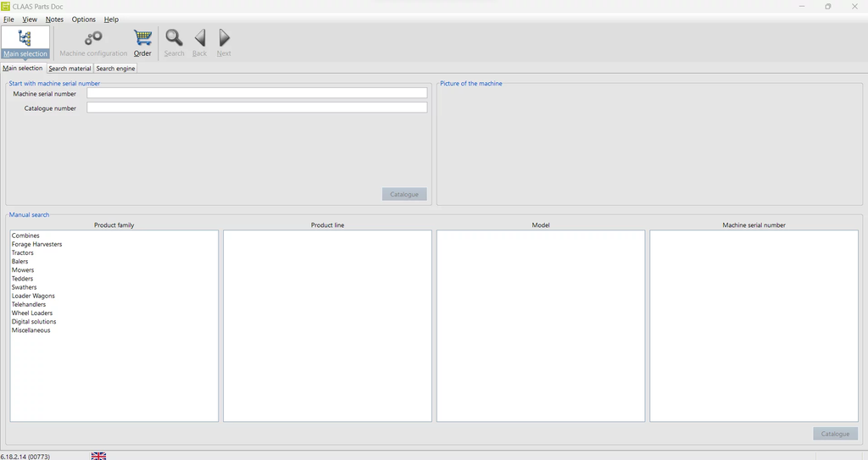The width and height of the screenshot is (868, 460).
Task: Click the Catalogue number input field
Action: point(257,108)
